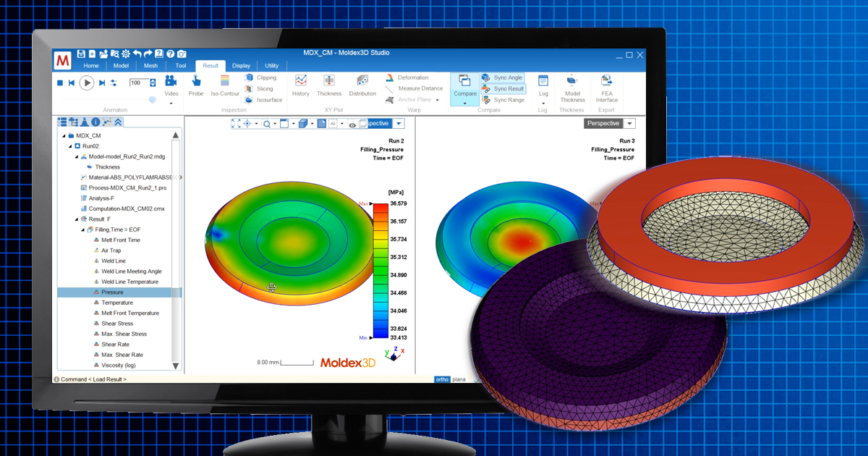Screen dimensions: 868x456
Task: Stop the animation playback
Action: [x=61, y=83]
